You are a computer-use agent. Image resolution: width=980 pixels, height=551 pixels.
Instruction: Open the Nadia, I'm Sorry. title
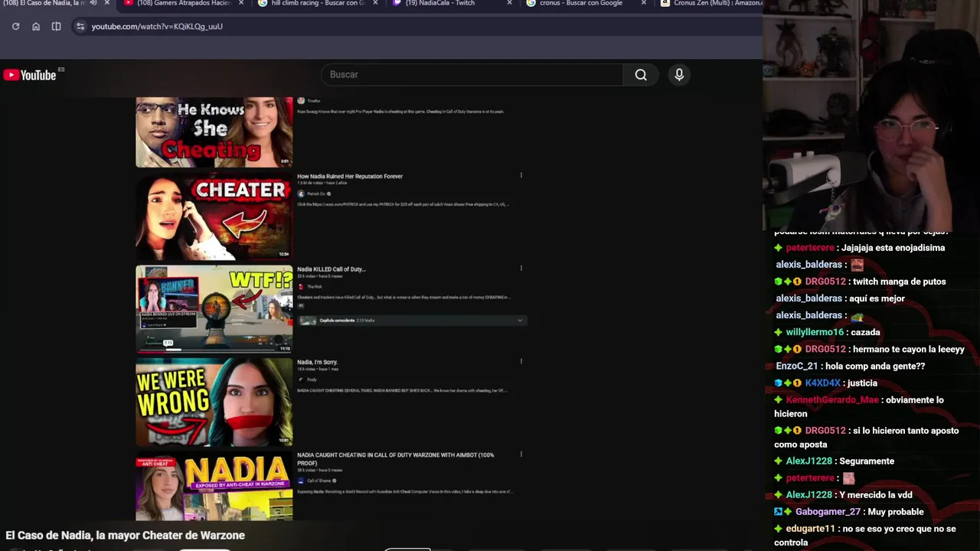pyautogui.click(x=317, y=362)
